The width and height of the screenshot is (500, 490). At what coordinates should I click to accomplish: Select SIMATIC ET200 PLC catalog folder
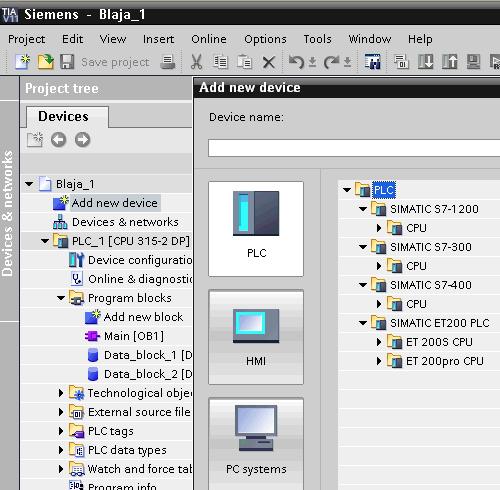(440, 323)
